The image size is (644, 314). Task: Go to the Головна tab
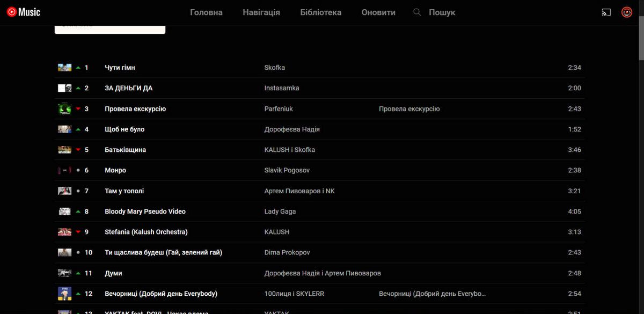[206, 12]
